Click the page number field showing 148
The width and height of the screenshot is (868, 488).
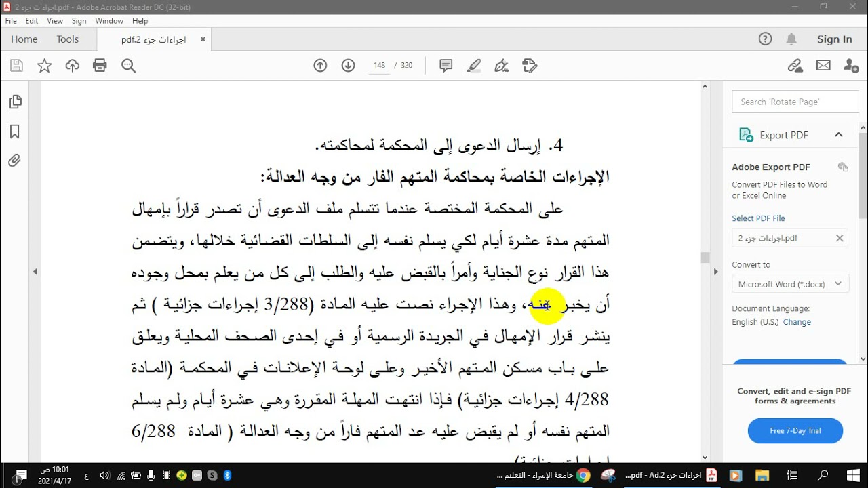click(379, 66)
